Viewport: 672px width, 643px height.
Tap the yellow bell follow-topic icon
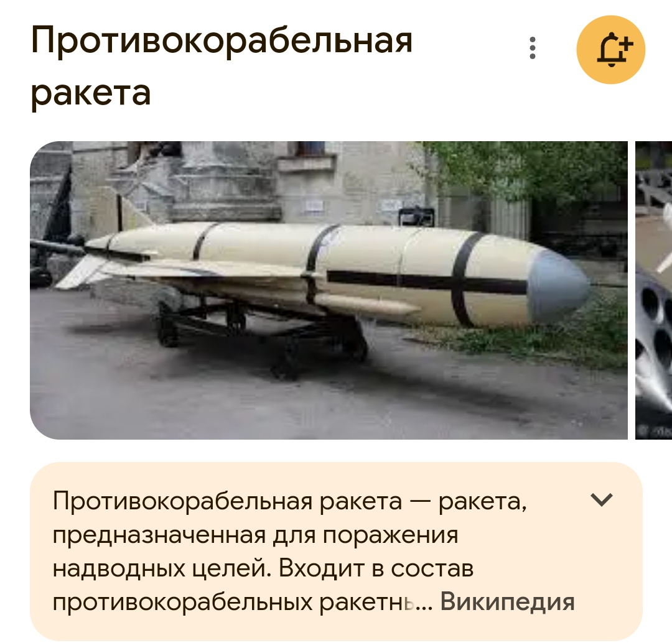[x=611, y=49]
